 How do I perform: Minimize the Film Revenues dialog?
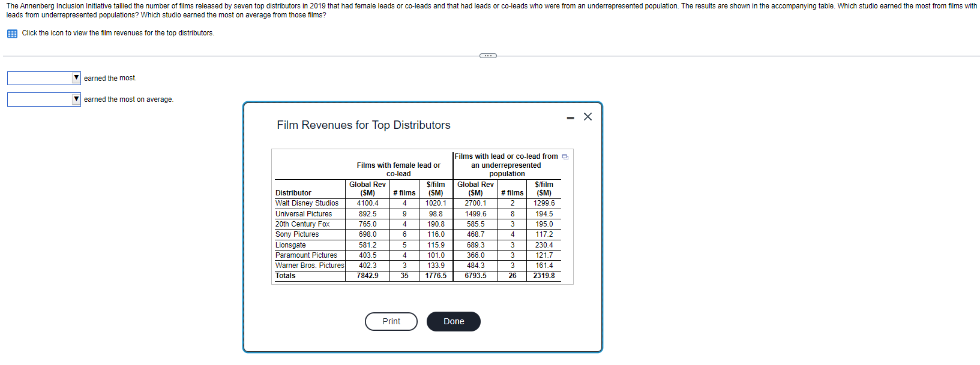coord(570,117)
